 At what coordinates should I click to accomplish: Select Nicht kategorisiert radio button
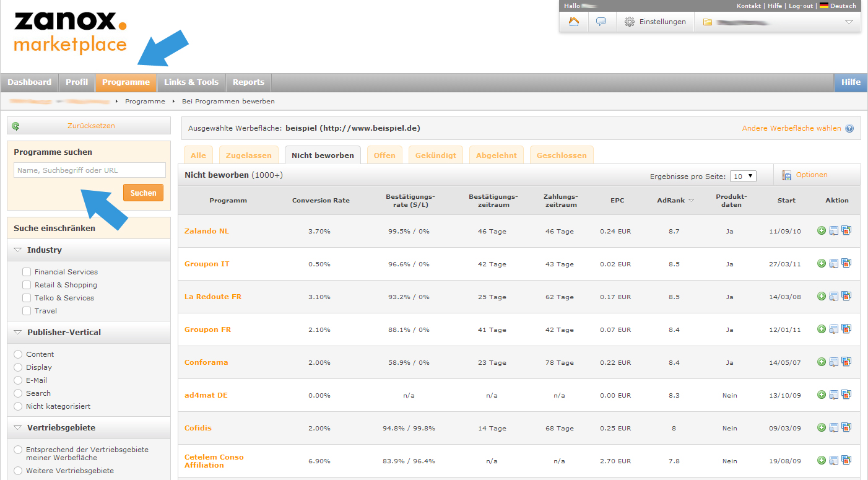coord(18,406)
